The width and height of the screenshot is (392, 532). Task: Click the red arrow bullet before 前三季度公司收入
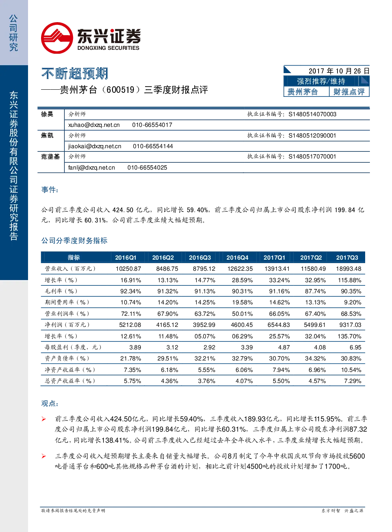(44, 419)
